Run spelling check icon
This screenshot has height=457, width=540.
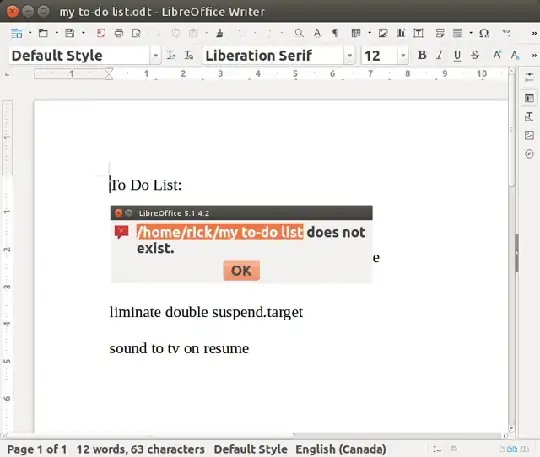[x=317, y=33]
